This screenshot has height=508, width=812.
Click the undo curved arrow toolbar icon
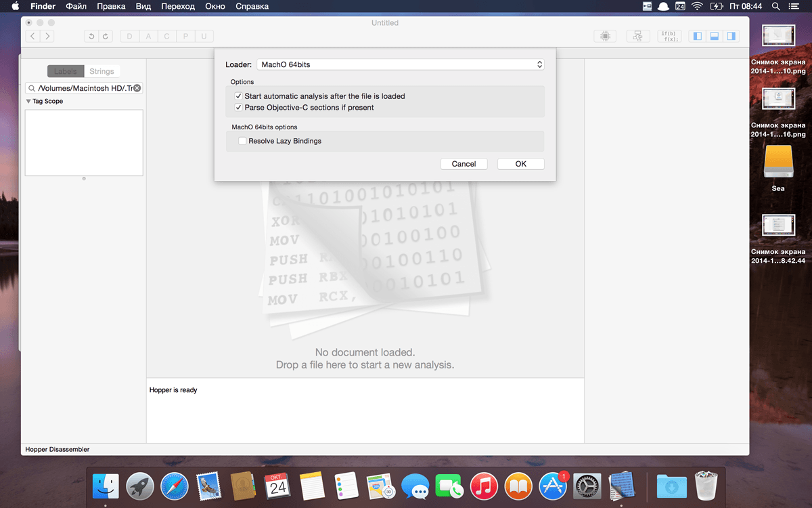coord(91,36)
